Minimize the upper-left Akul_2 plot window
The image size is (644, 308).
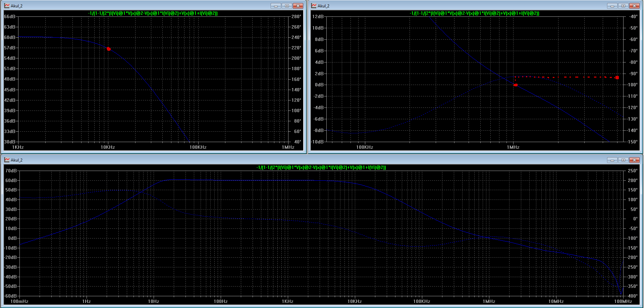point(276,6)
